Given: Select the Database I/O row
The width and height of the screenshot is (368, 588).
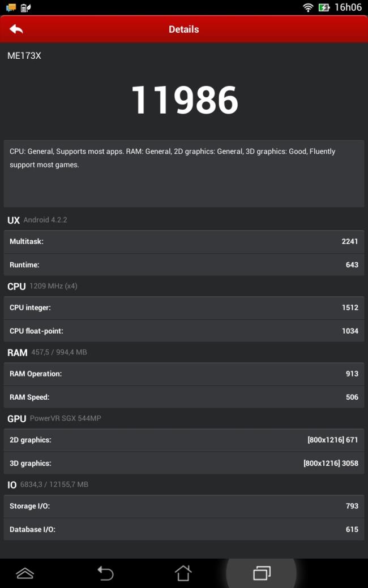Looking at the screenshot, I should (183, 530).
